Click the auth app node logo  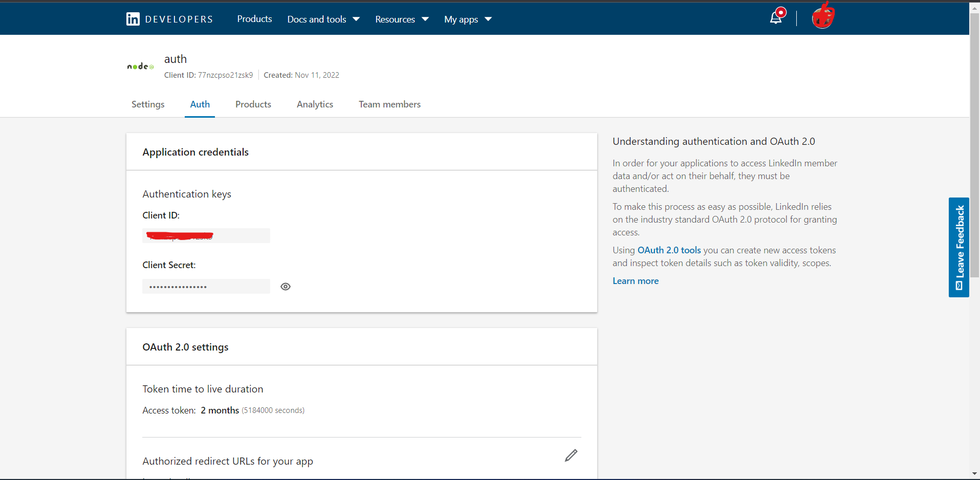pos(140,67)
